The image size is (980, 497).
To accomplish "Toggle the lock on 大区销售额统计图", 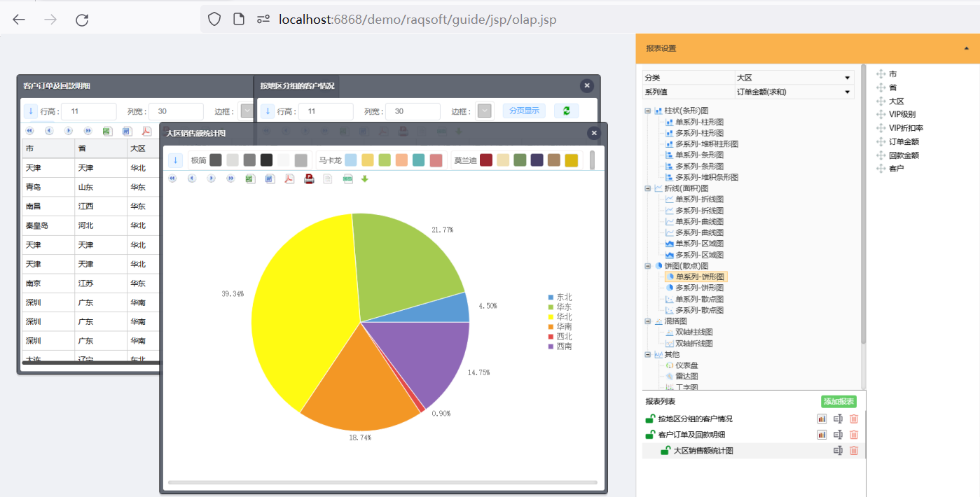I will point(665,451).
